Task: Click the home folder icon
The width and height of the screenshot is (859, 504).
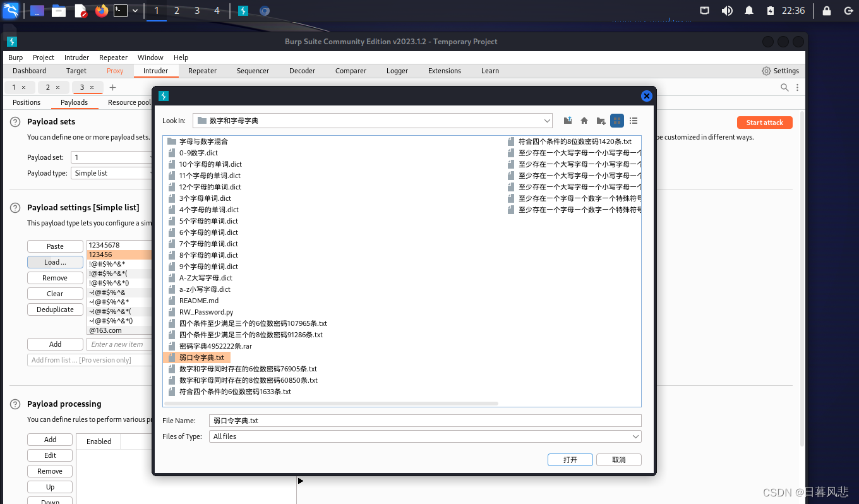Action: click(x=584, y=121)
